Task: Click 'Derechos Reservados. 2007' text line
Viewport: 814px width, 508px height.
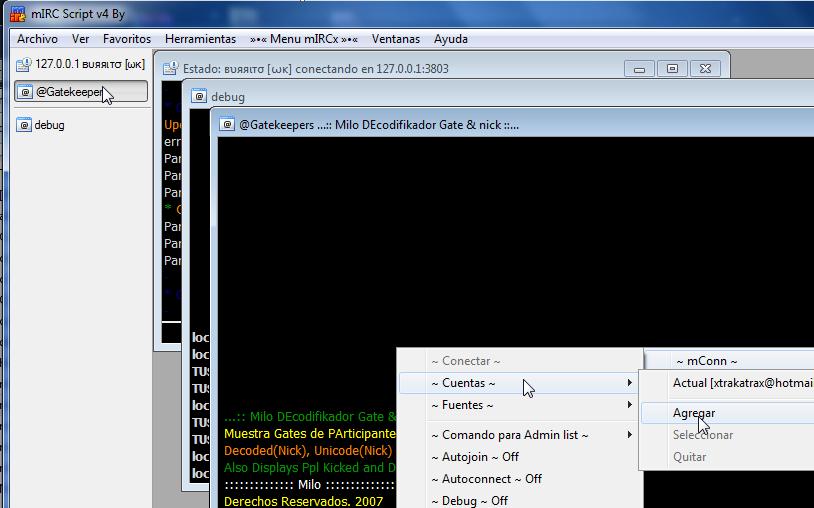Action: tap(303, 501)
